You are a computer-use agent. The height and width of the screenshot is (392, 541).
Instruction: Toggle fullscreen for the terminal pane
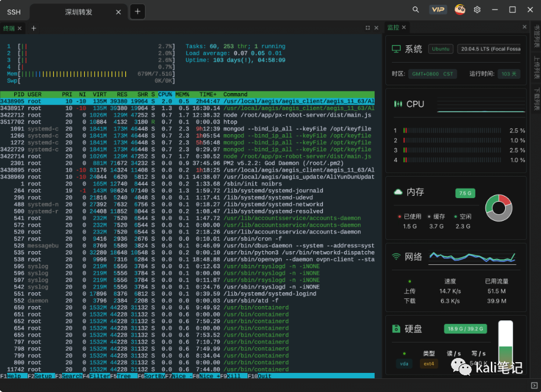[368, 27]
